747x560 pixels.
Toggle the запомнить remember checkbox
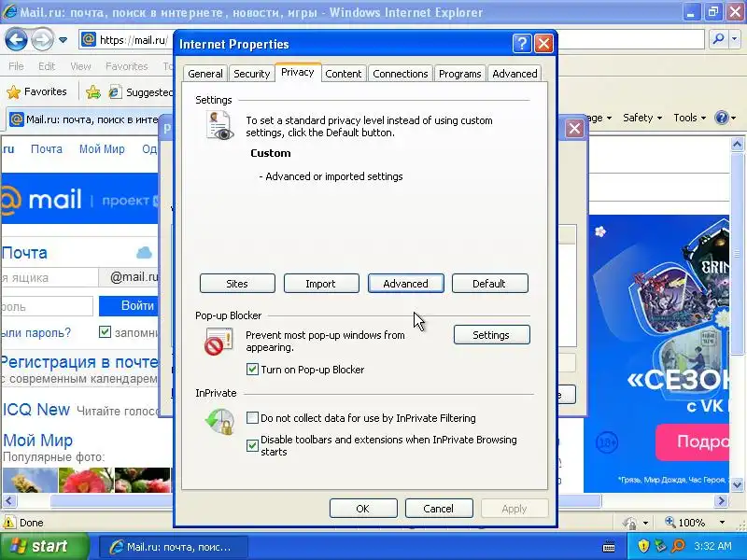(105, 331)
